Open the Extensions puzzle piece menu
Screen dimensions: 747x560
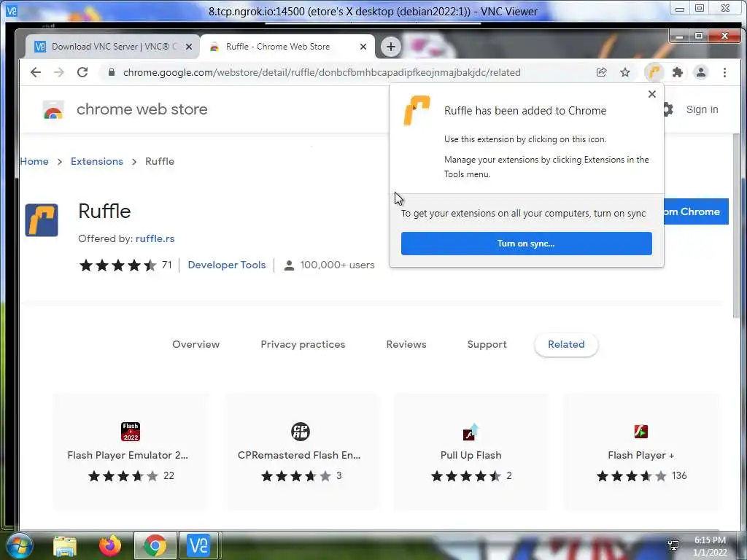click(x=678, y=72)
